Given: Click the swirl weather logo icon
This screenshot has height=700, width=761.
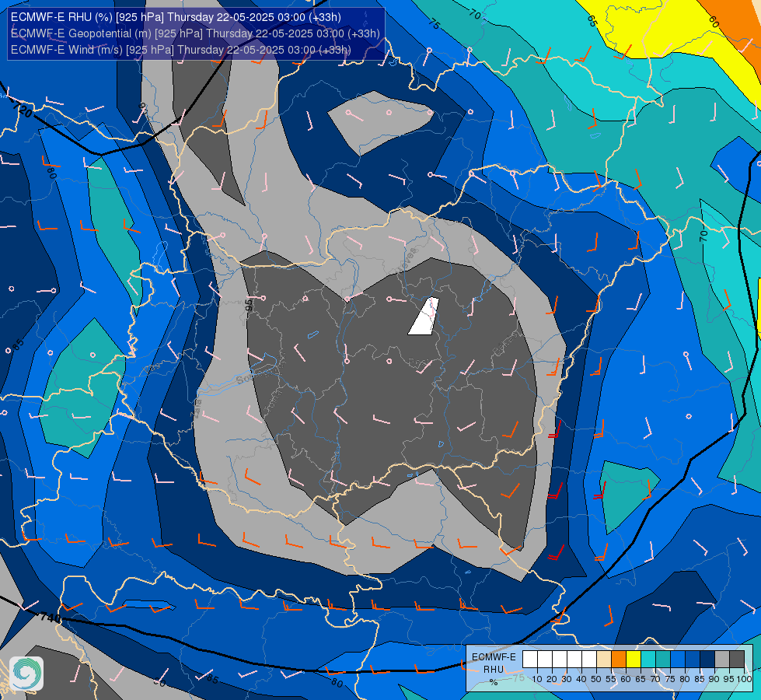Looking at the screenshot, I should [x=26, y=674].
